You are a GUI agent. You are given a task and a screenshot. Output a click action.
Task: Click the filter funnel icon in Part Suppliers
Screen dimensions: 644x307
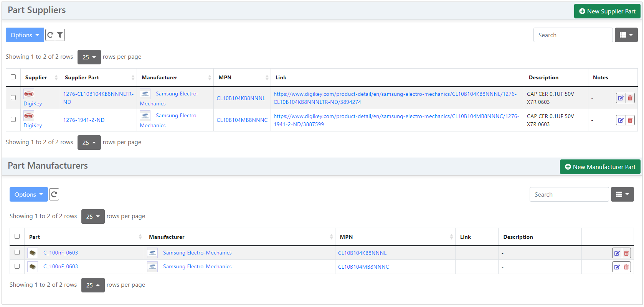coord(60,35)
